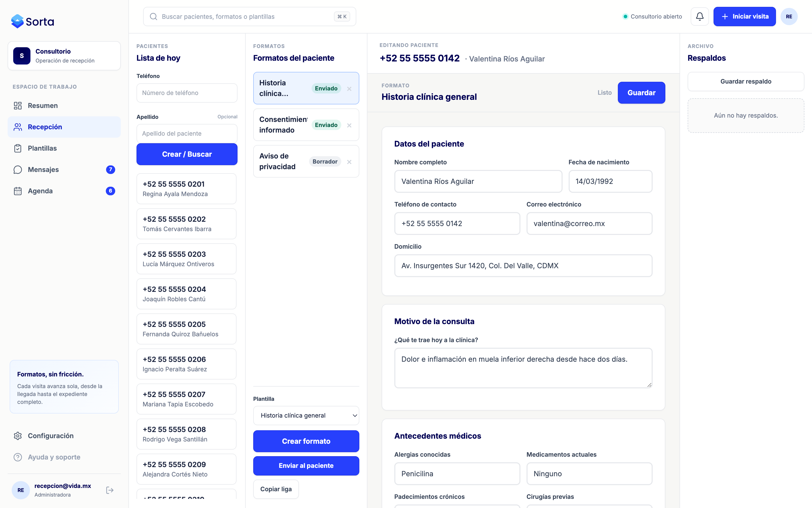Select patient Regina Ayala Mendoza
The image size is (812, 508).
(x=186, y=189)
